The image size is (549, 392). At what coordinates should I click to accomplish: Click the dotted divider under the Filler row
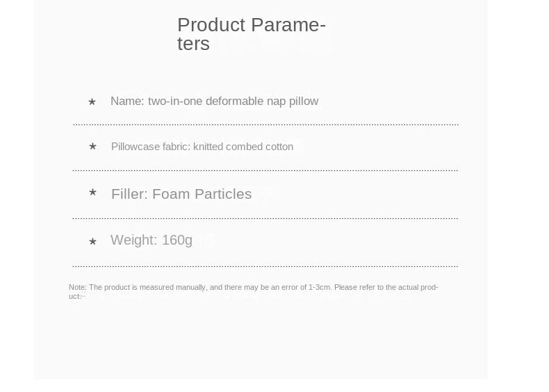(265, 218)
